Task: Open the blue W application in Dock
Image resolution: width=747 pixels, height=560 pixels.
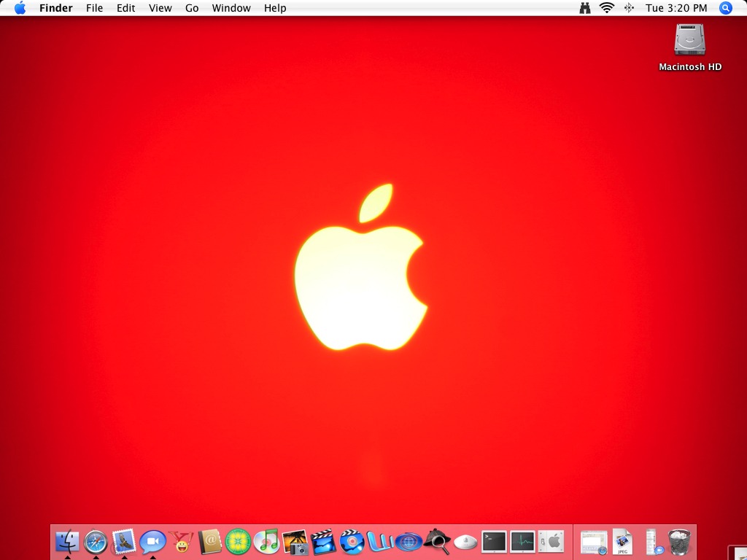Action: pyautogui.click(x=380, y=542)
